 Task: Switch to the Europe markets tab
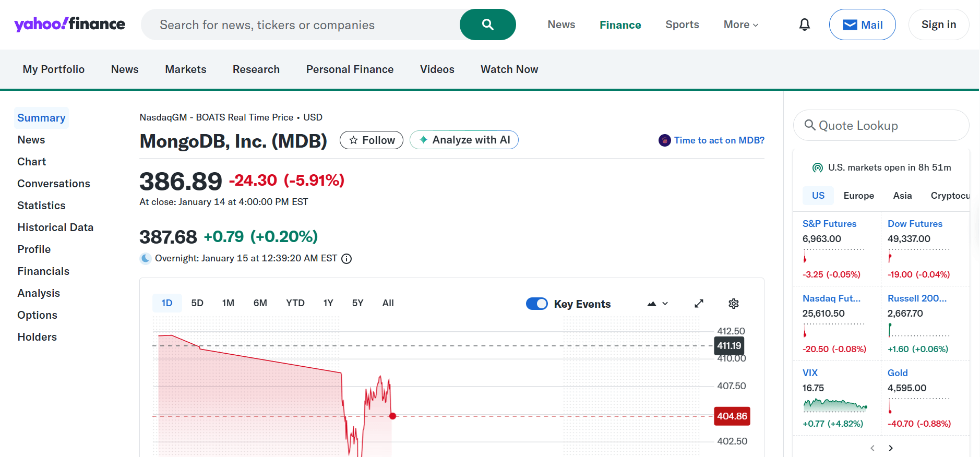point(858,196)
